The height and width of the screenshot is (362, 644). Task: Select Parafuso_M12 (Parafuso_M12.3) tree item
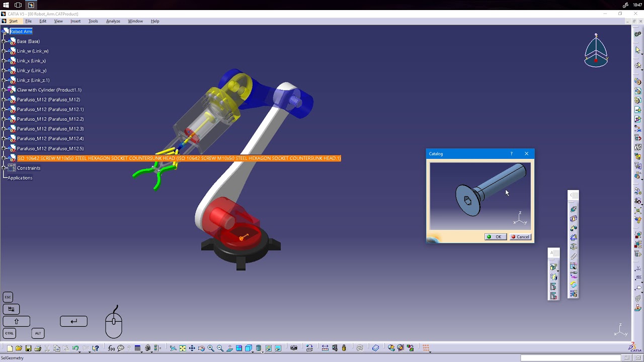pos(50,129)
